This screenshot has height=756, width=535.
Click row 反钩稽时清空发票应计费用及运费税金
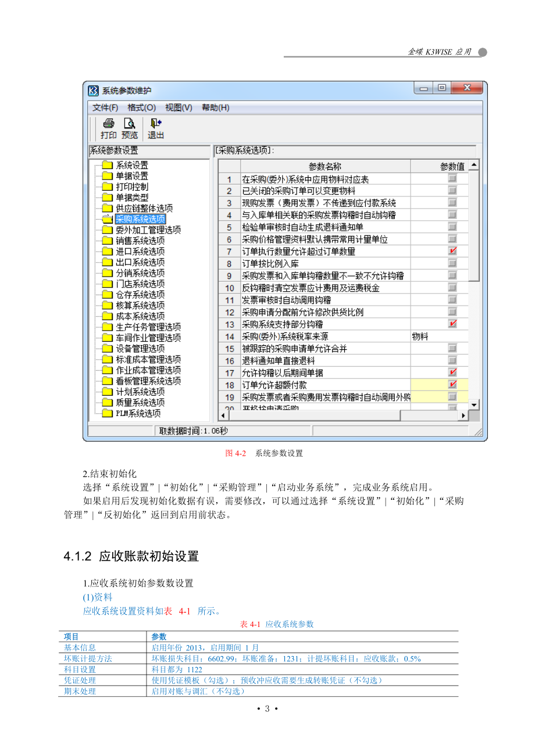(343, 288)
